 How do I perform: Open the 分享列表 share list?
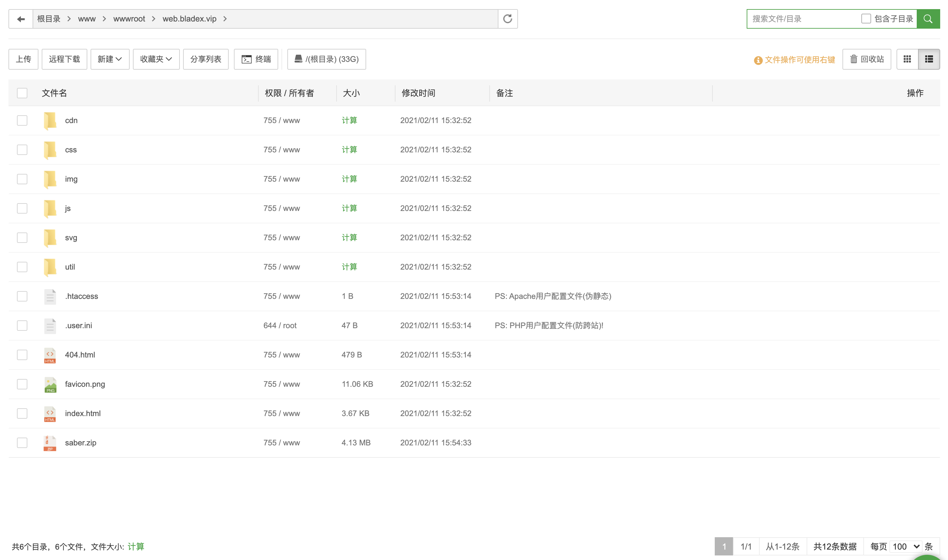pos(206,59)
